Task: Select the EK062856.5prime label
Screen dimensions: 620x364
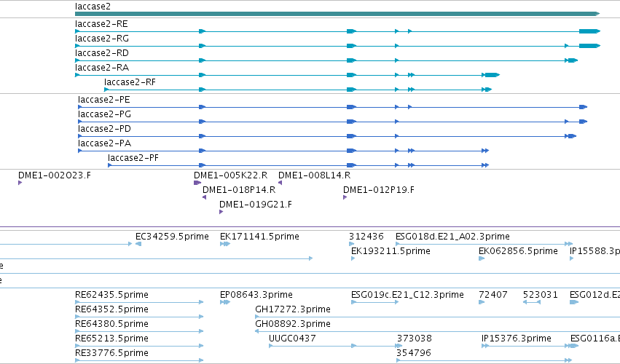Action: [x=519, y=251]
